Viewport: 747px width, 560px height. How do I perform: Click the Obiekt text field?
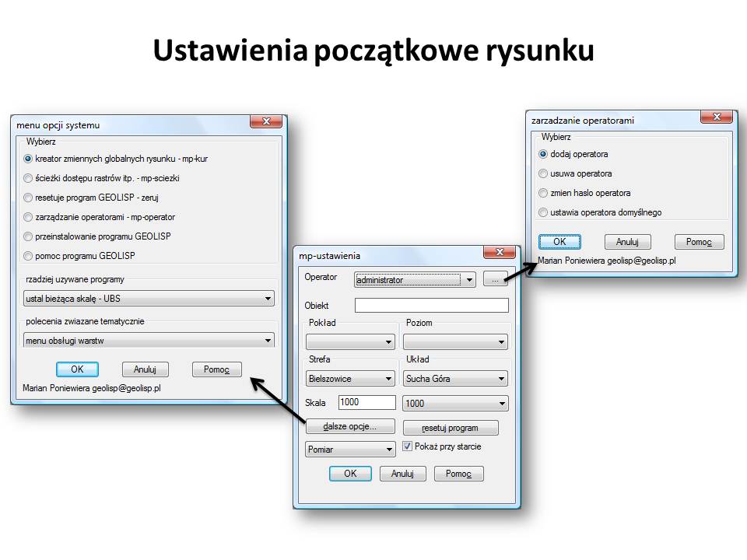pos(432,305)
